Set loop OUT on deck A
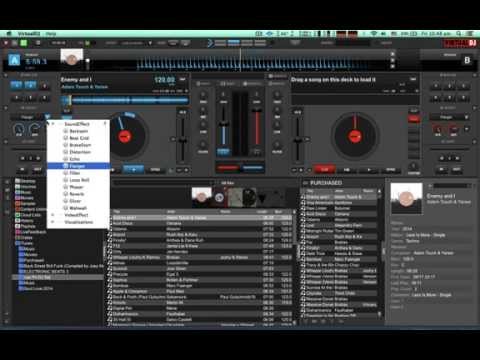 point(38,170)
